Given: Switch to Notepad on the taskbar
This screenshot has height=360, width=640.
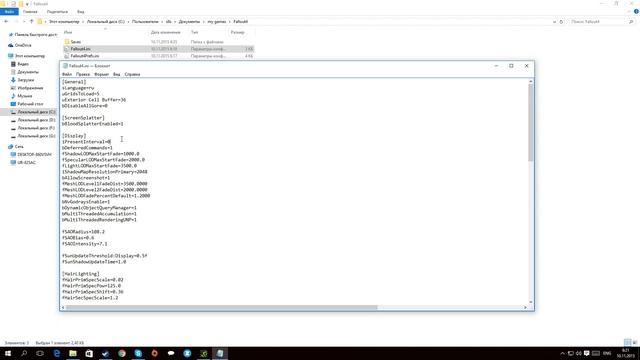Looking at the screenshot, I should [220, 353].
